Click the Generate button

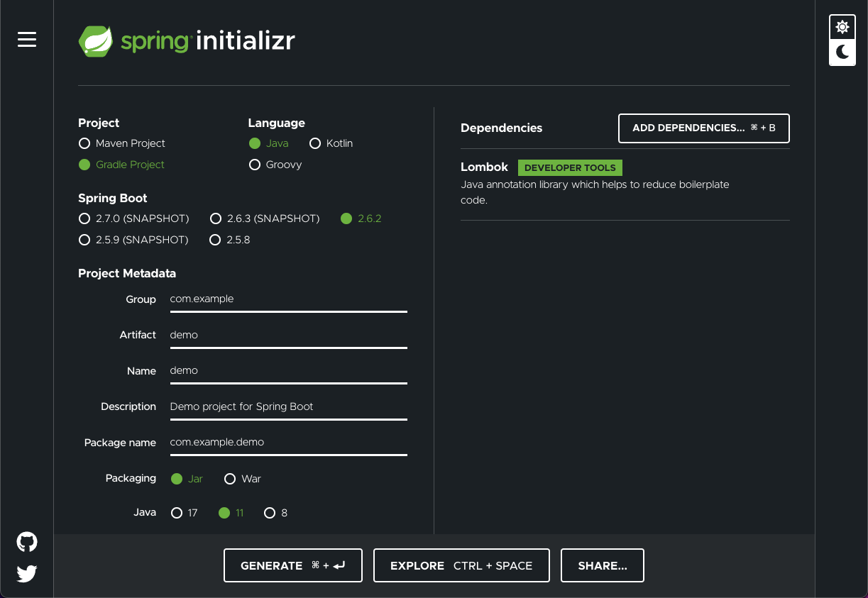coord(293,565)
